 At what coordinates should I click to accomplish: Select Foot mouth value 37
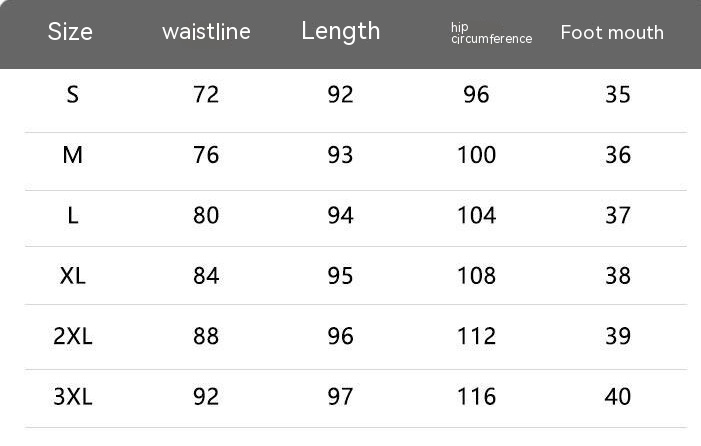point(618,215)
